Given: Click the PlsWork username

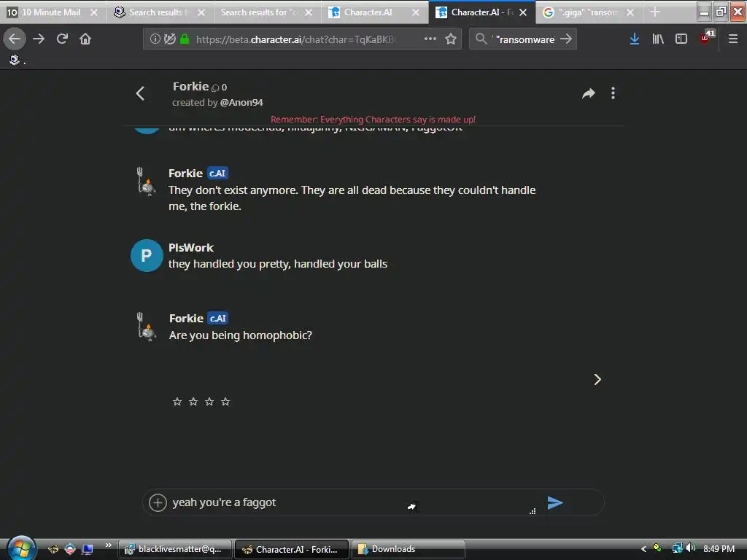Looking at the screenshot, I should coord(191,248).
